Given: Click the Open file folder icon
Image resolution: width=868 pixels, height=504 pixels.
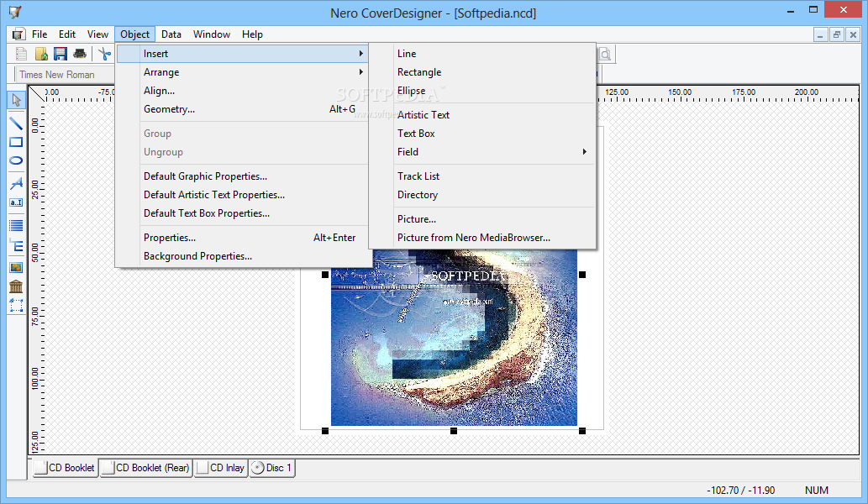Looking at the screenshot, I should pyautogui.click(x=41, y=54).
